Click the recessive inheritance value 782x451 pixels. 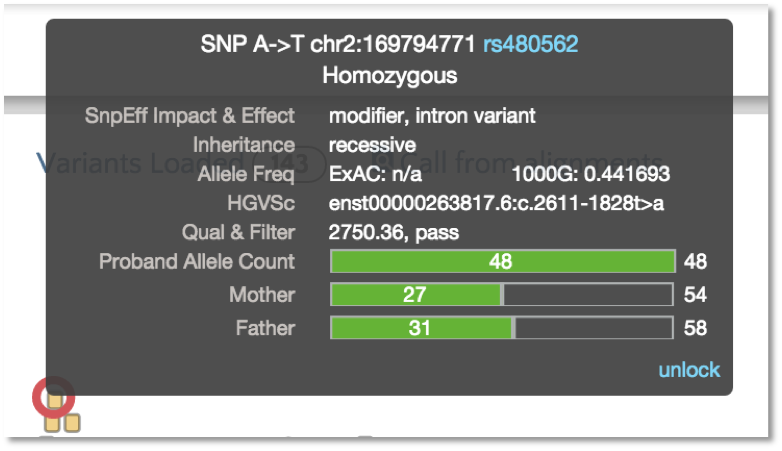click(372, 145)
